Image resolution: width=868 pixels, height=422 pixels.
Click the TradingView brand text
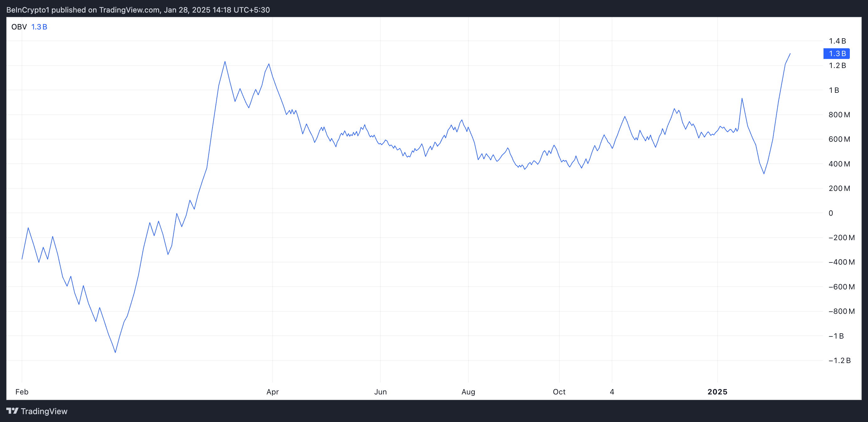[44, 411]
